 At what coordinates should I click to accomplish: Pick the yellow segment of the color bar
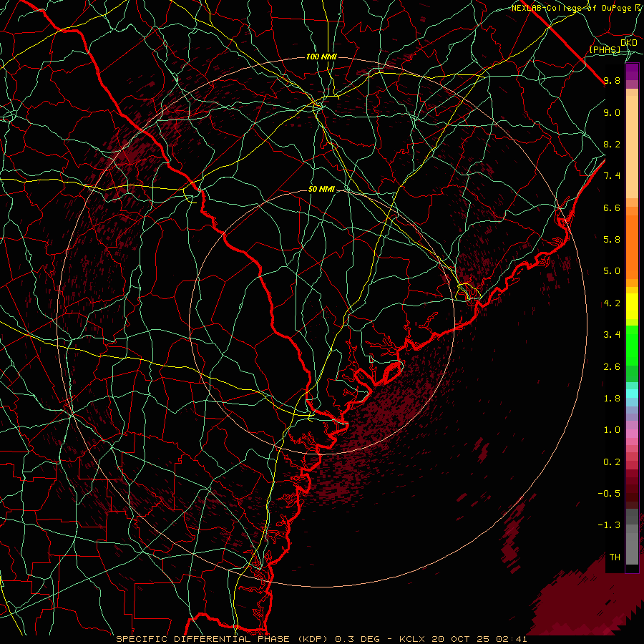tap(632, 306)
